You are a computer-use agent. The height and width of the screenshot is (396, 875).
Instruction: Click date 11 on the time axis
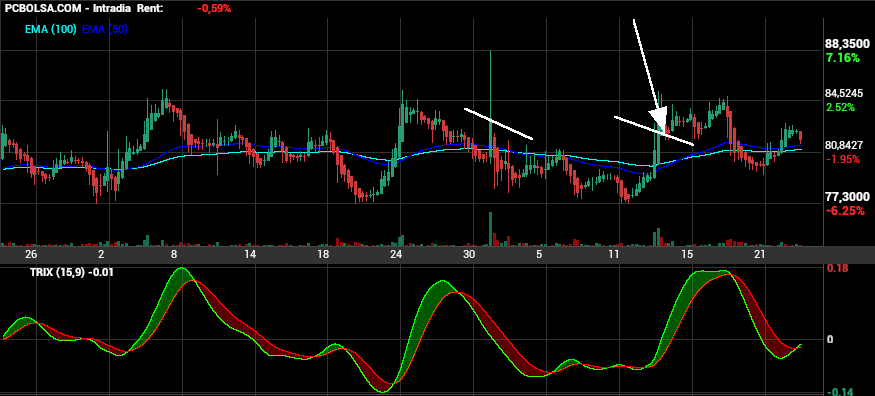tap(614, 255)
